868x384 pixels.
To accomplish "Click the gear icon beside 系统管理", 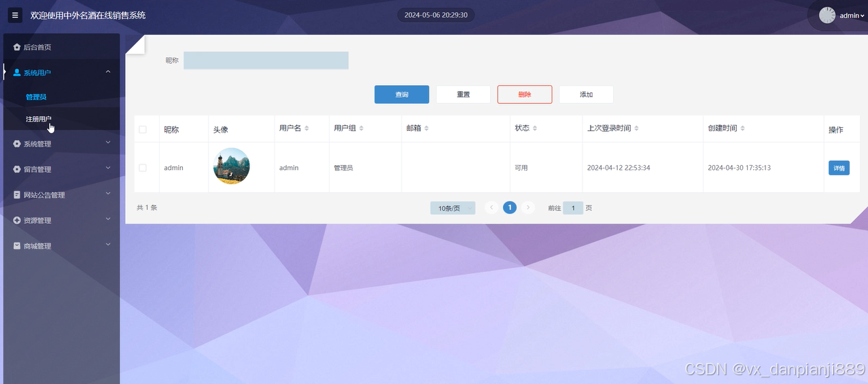I will pos(17,144).
